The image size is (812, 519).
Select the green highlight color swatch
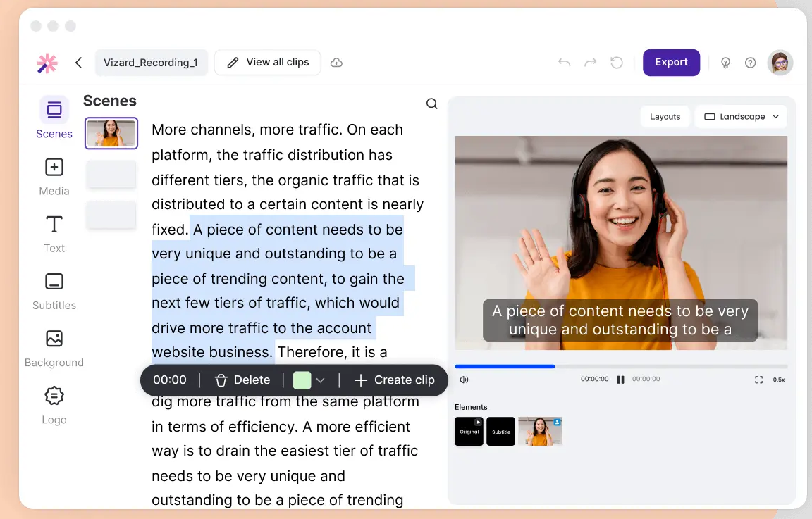(x=303, y=380)
